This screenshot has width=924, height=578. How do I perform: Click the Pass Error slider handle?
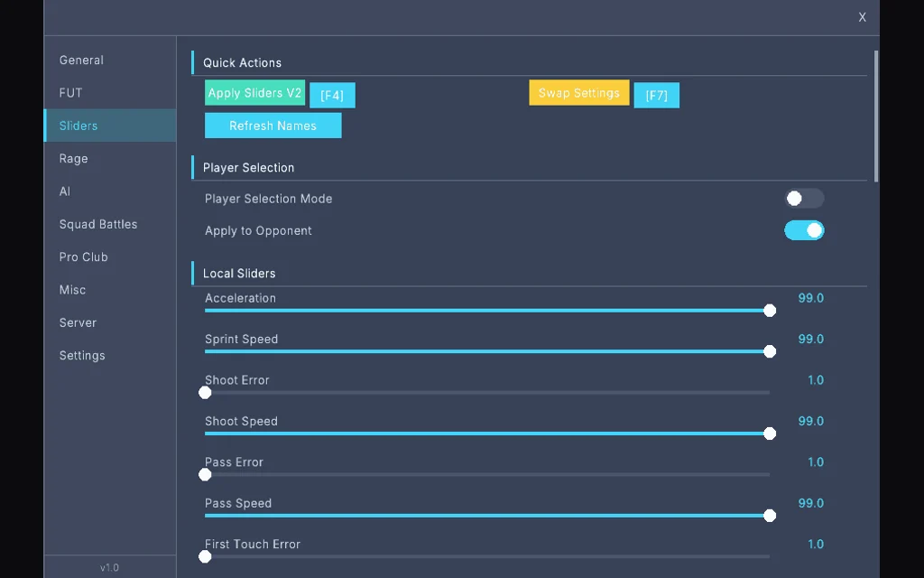point(205,475)
